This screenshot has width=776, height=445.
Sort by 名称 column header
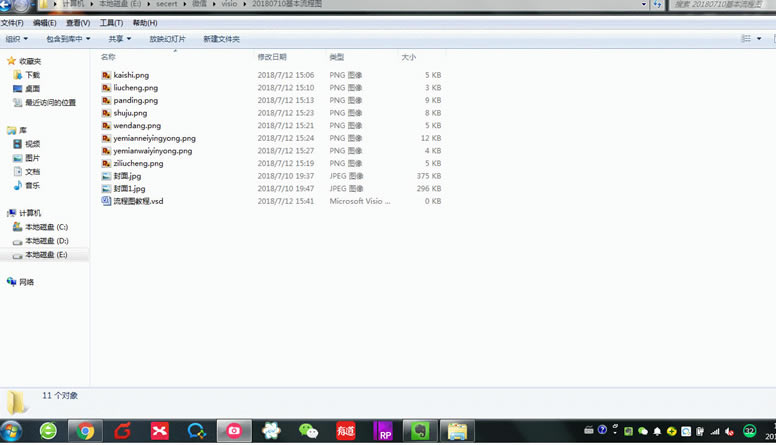108,57
